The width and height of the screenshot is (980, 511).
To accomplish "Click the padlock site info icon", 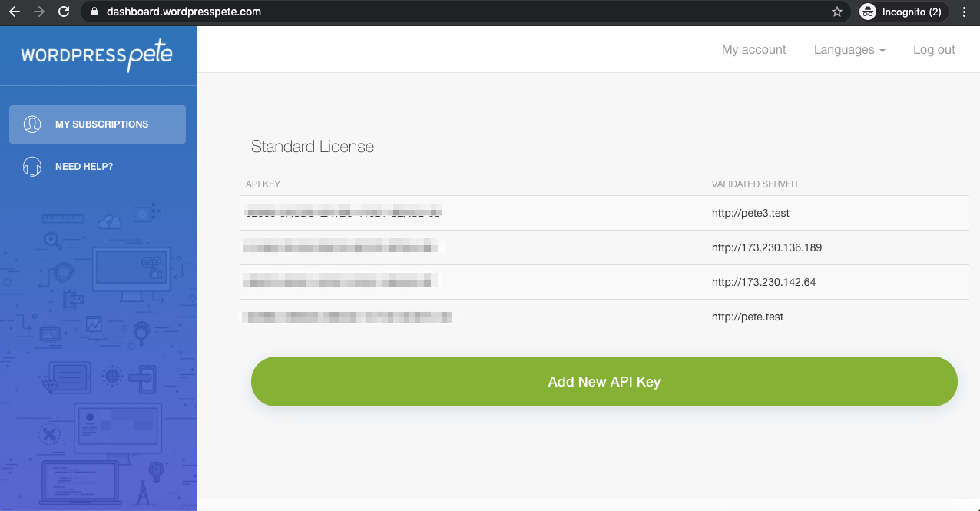I will point(95,12).
